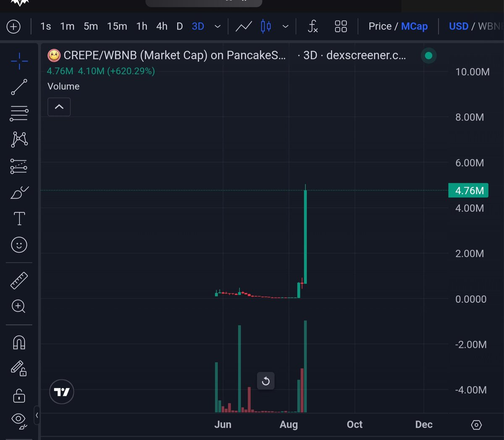
Task: Click the 6.00M price scale label
Action: [x=470, y=163]
